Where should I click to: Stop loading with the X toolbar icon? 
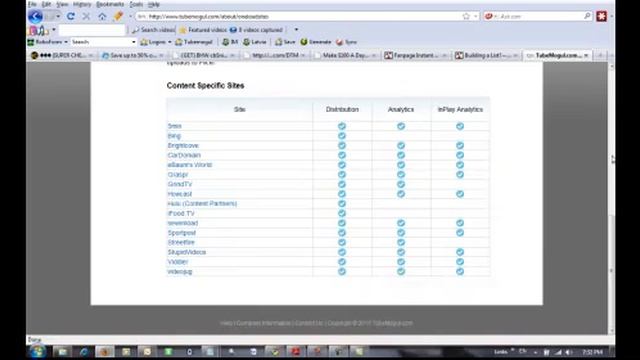[86, 16]
